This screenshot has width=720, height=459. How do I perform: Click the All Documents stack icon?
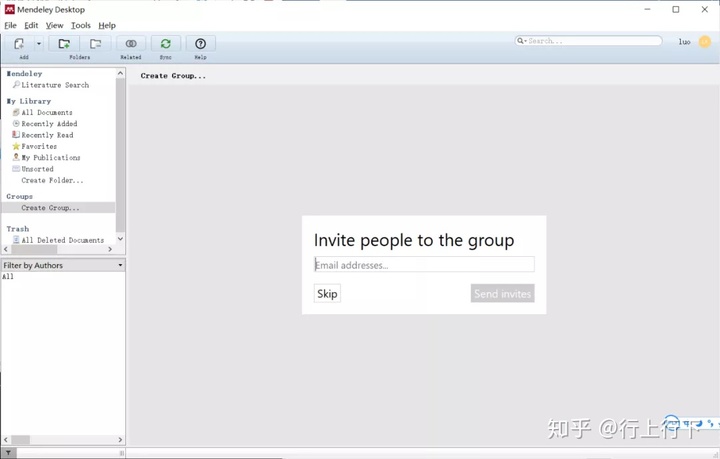[x=16, y=112]
